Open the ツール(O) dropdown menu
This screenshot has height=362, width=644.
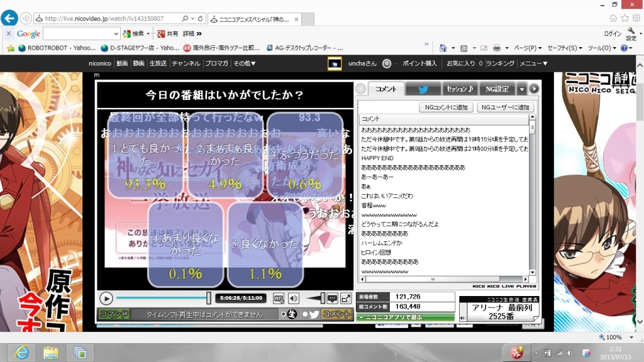coord(602,48)
